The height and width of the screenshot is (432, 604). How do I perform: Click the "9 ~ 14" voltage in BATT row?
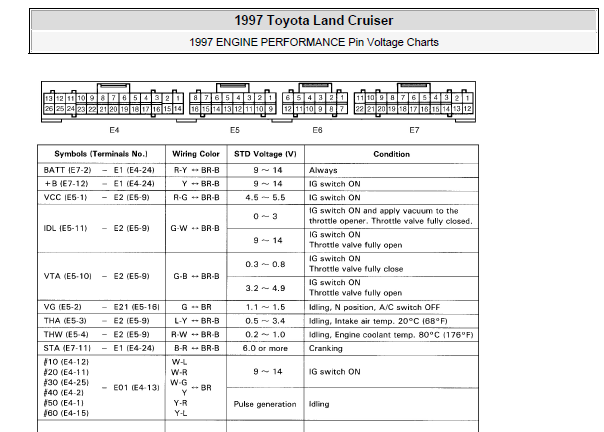pyautogui.click(x=268, y=170)
